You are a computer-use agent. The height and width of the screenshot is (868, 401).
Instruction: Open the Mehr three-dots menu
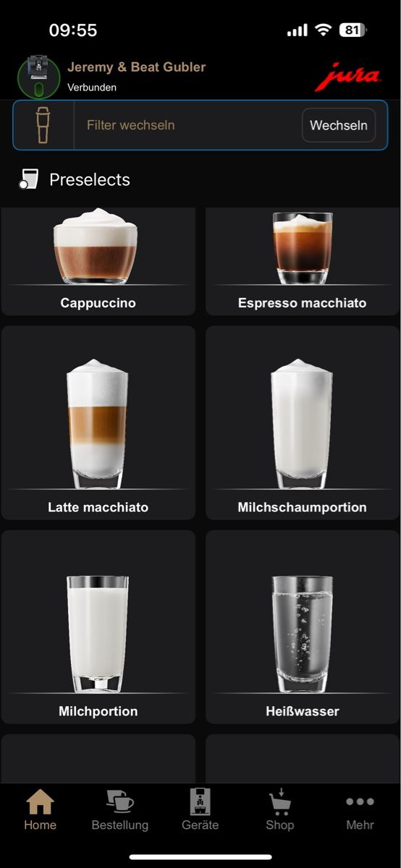point(360,801)
